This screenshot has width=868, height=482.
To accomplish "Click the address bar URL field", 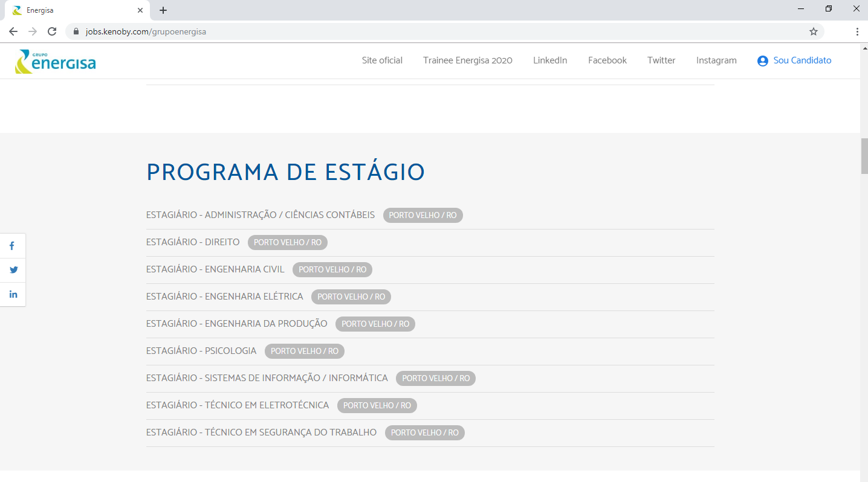I will click(x=423, y=31).
